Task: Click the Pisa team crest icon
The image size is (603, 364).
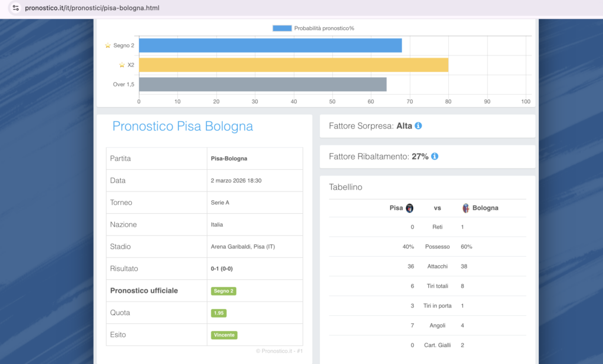Action: [410, 208]
